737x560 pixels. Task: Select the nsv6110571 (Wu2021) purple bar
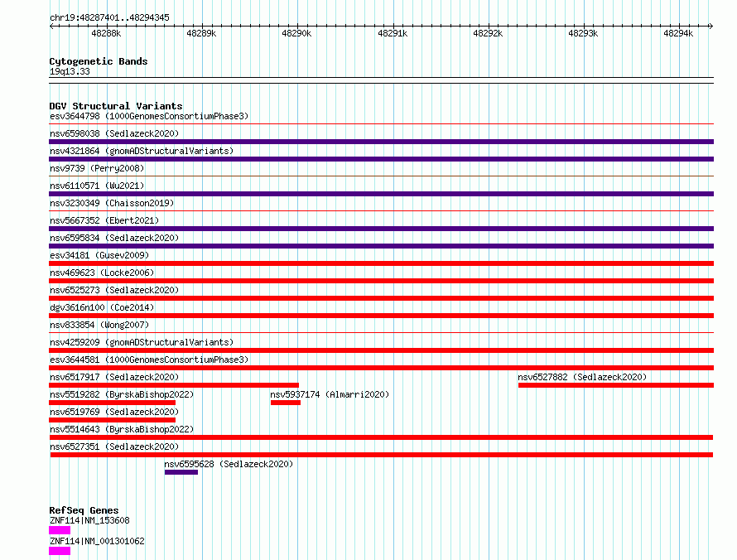coord(381,194)
